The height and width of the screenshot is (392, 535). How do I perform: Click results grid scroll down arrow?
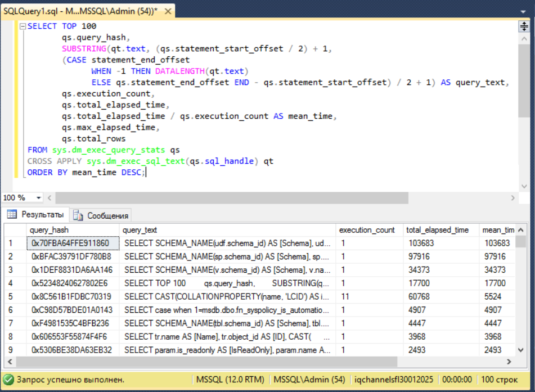(521, 350)
